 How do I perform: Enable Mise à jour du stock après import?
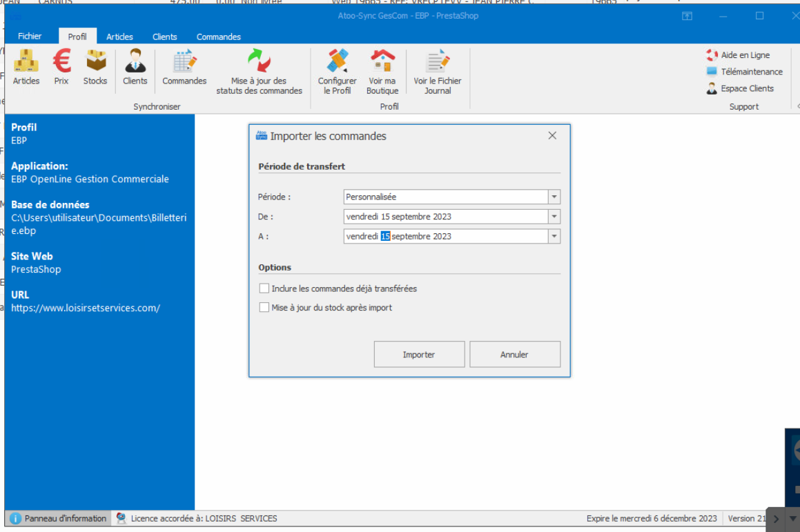pos(264,308)
